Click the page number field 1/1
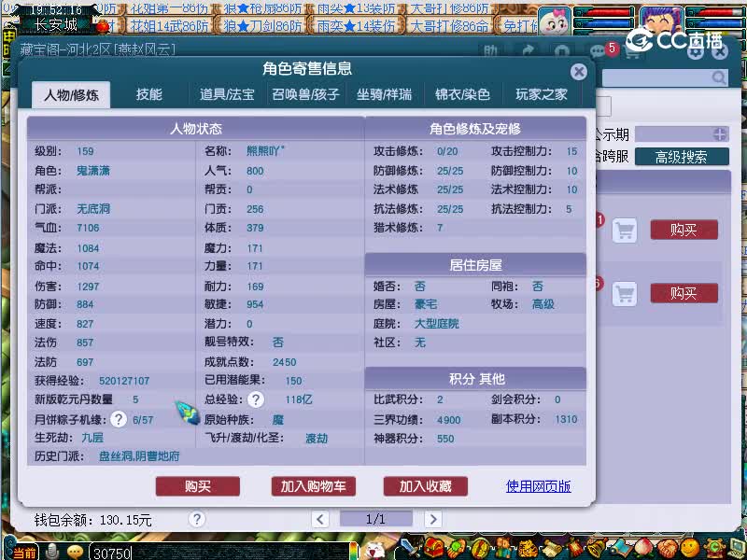The width and height of the screenshot is (747, 560). click(376, 519)
